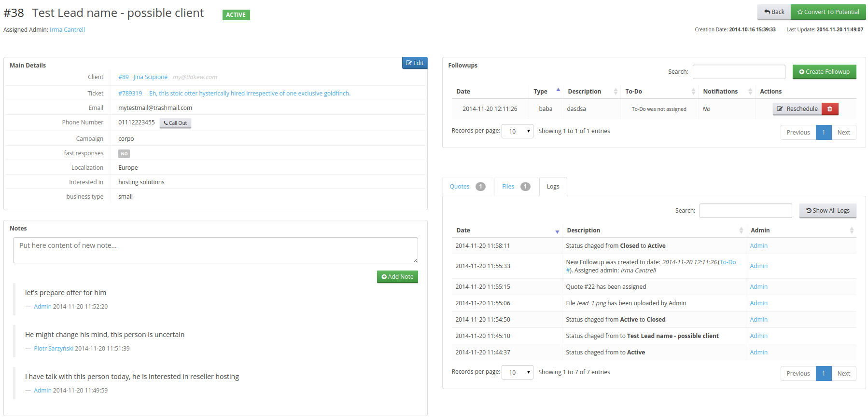Open Admin link for 11:58:11 log
The image size is (868, 420).
[758, 246]
